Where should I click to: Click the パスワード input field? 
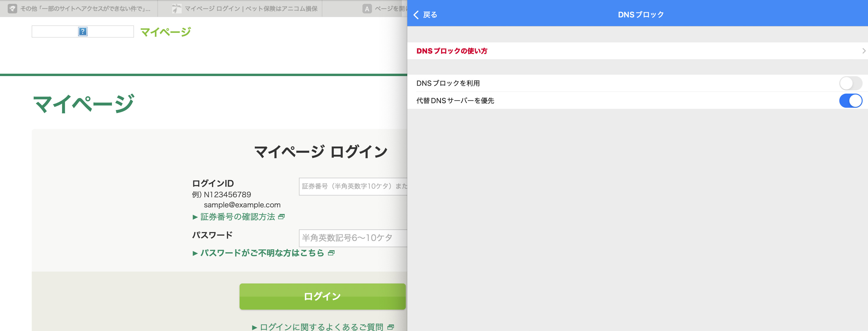(x=352, y=238)
